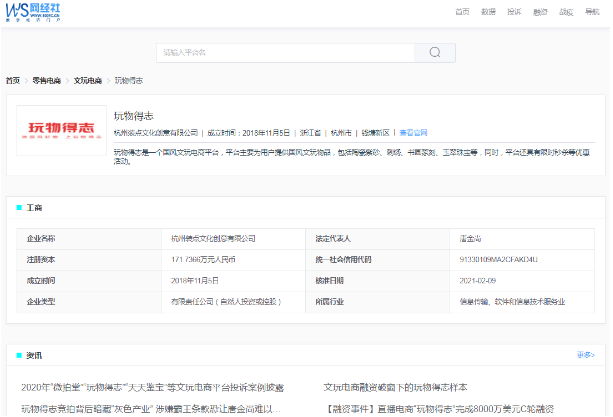Image resolution: width=613 pixels, height=417 pixels.
Task: Open the 2020年 微拍堂 玩物得志 complaint cases article
Action: pos(152,387)
